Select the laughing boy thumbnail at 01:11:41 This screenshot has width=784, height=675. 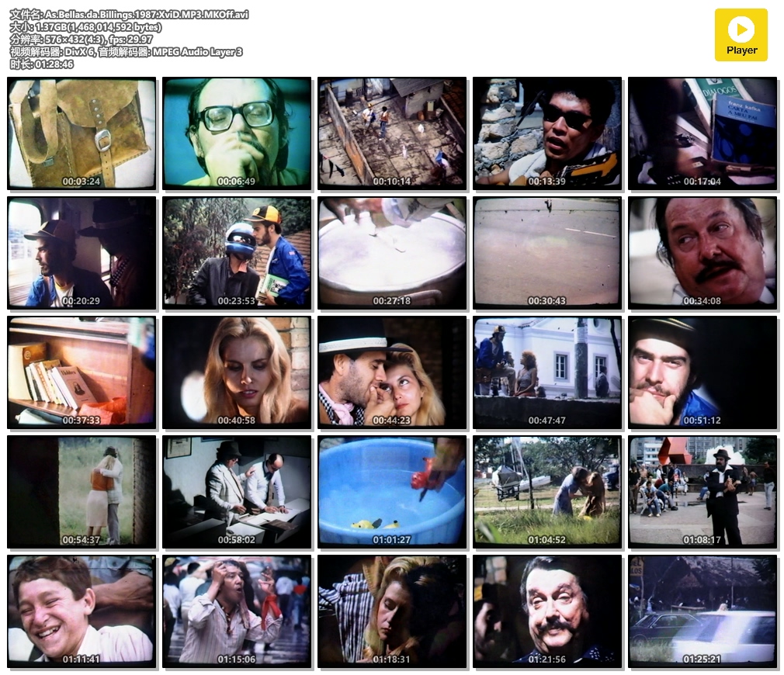[82, 610]
